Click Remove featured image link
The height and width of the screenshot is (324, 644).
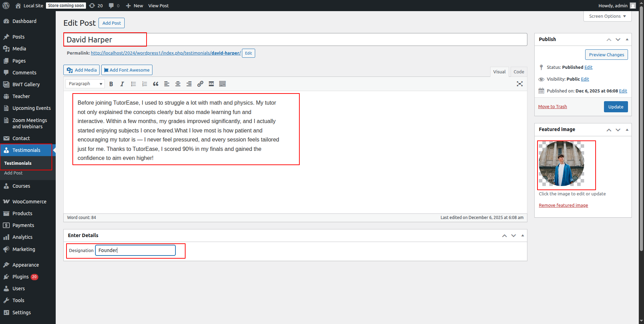(x=563, y=205)
